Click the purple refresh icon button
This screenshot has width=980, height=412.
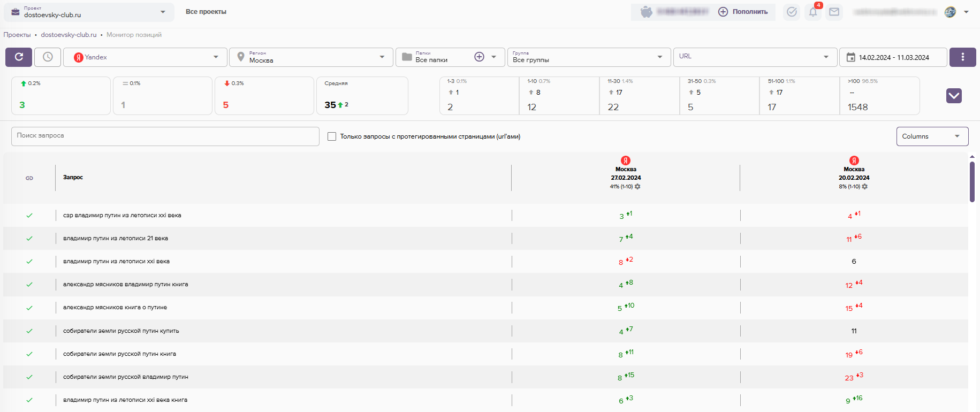(19, 57)
